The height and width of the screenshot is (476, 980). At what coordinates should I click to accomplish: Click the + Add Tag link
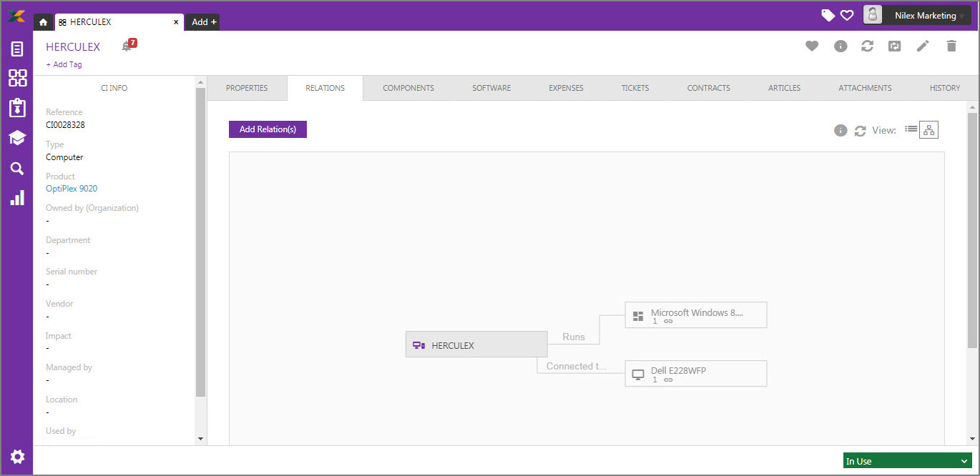pos(64,64)
